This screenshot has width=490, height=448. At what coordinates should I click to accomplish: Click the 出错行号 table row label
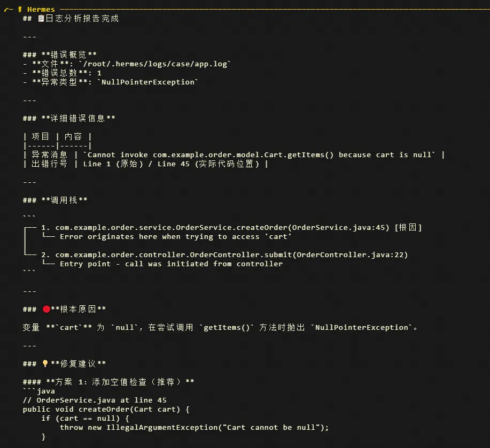tap(50, 164)
